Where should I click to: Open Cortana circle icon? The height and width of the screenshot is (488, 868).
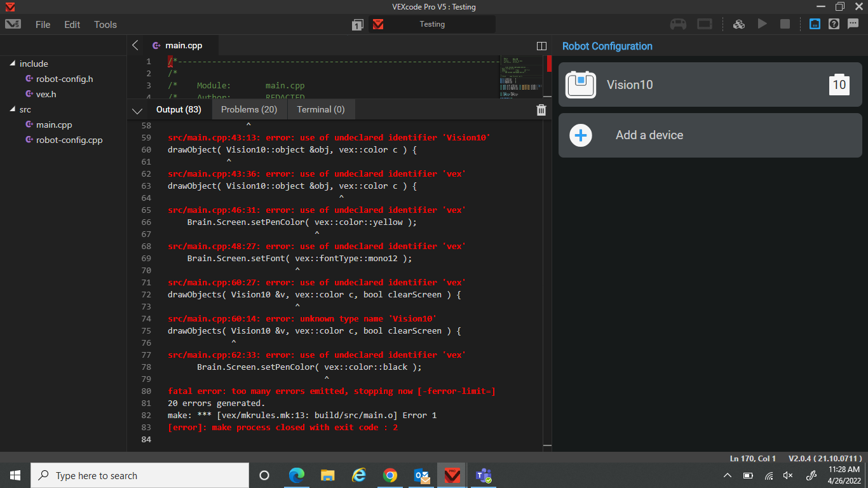click(x=264, y=475)
